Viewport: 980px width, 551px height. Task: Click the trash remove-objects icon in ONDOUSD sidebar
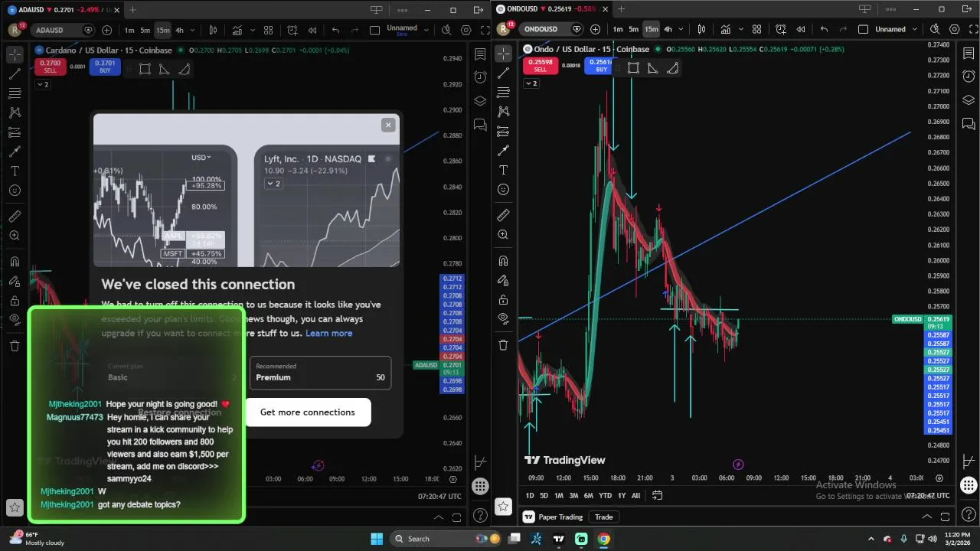(x=503, y=344)
